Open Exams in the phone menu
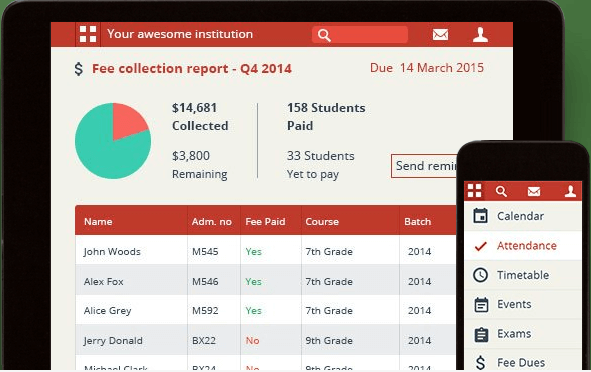 click(523, 334)
